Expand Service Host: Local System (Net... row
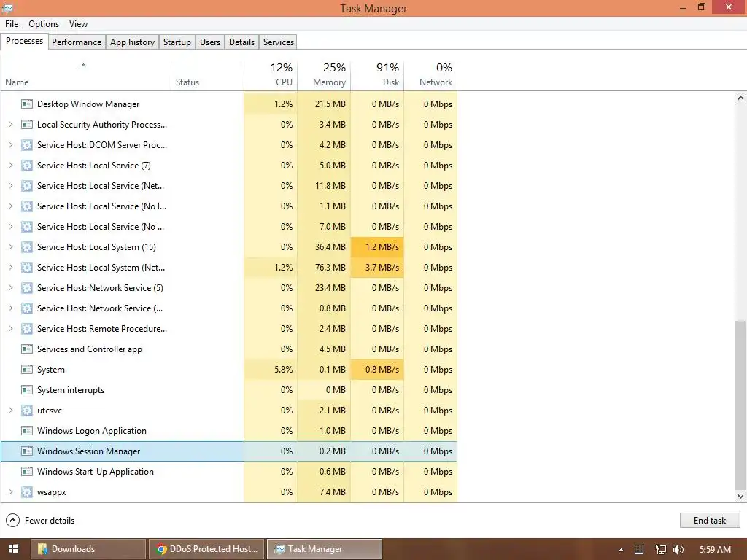747x560 pixels. coord(10,267)
